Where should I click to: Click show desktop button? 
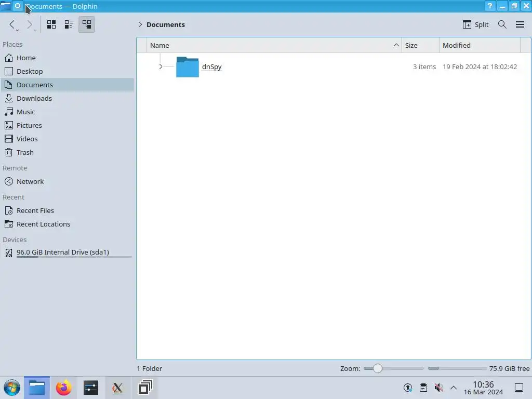click(519, 388)
